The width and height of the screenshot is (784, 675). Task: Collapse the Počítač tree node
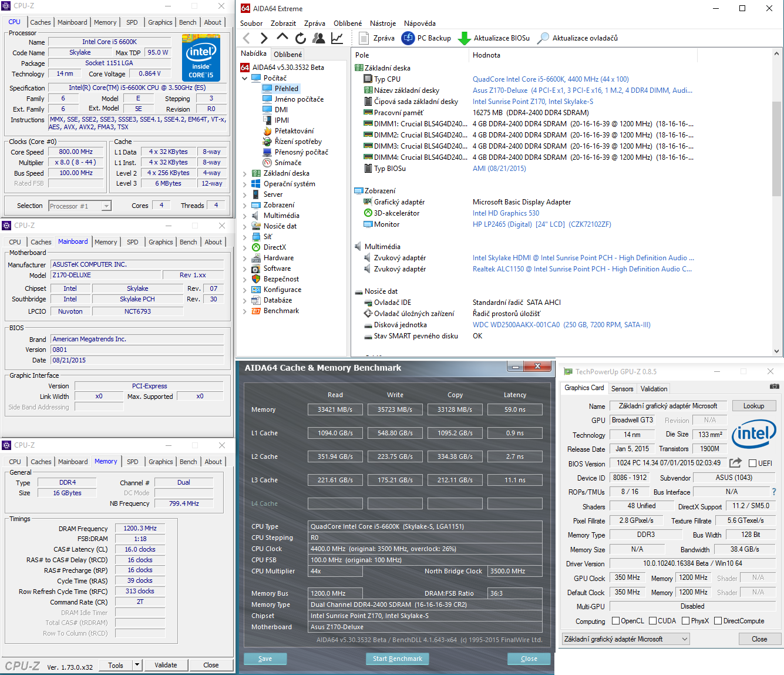tap(245, 78)
